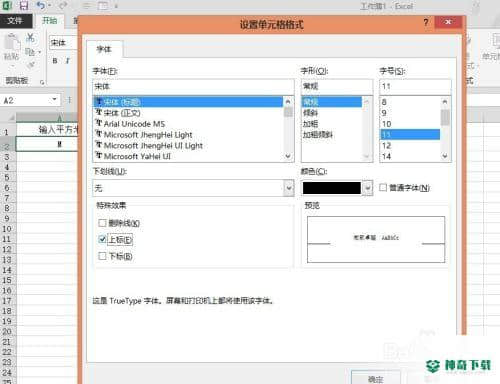This screenshot has width=500, height=384.
Task: Enable the 删除线(K) strikethrough checkbox
Action: [102, 223]
